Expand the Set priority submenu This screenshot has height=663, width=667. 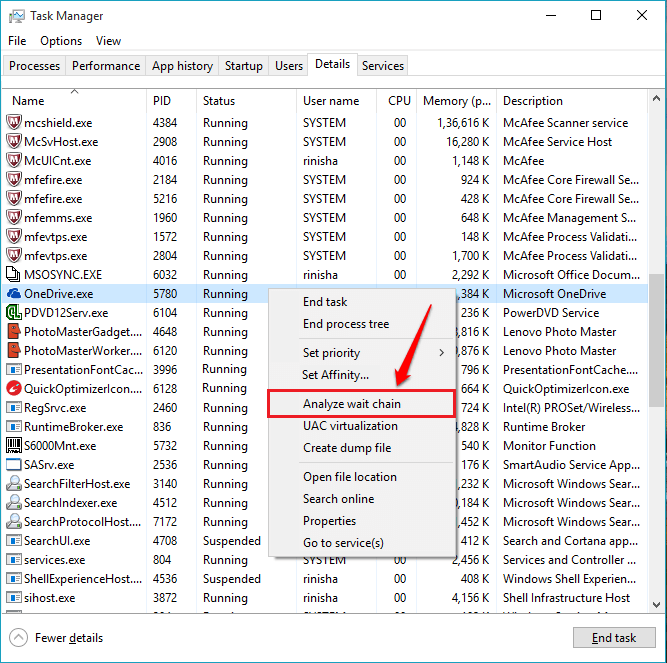(362, 353)
